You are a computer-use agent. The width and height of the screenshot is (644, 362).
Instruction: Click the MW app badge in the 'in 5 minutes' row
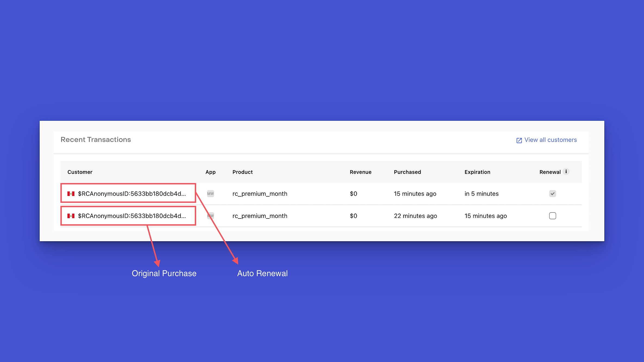[210, 193]
